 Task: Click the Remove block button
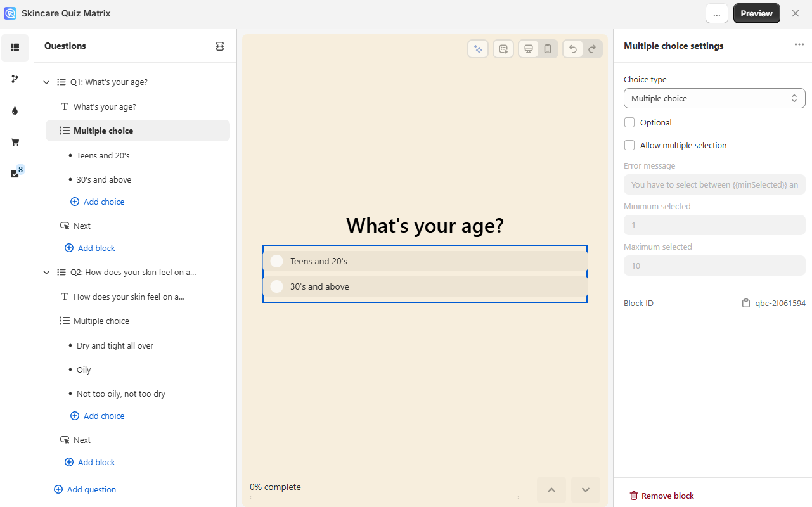(x=662, y=496)
